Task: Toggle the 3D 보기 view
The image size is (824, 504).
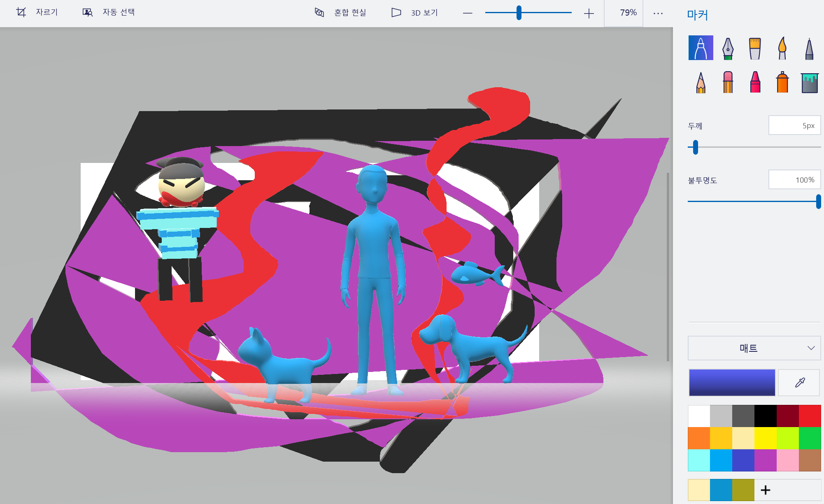Action: point(414,13)
